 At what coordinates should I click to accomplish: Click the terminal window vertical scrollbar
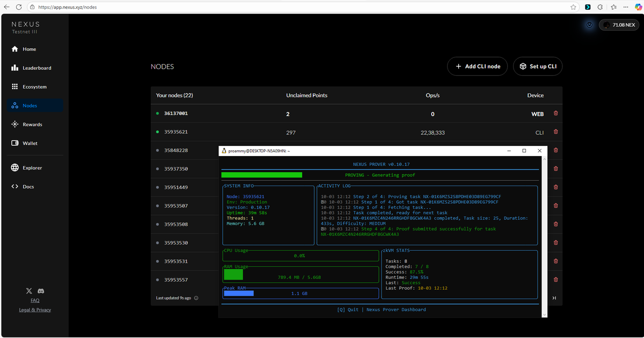(544, 237)
